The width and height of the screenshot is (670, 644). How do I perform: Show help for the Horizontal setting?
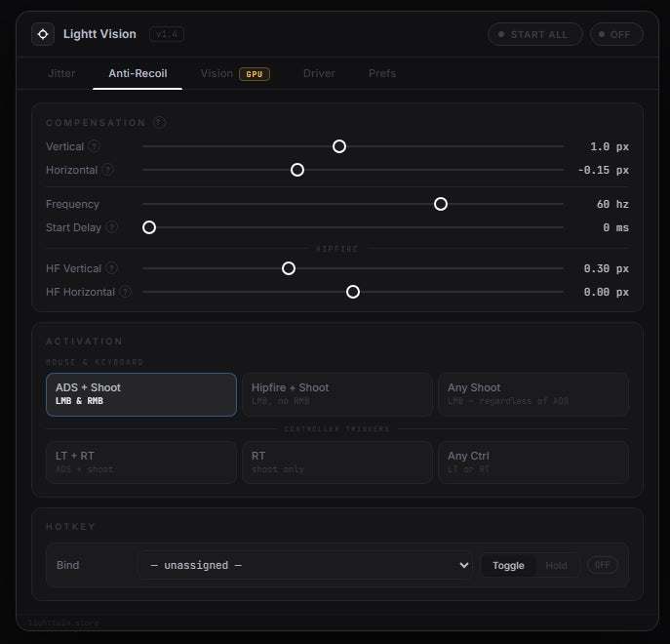pos(107,170)
